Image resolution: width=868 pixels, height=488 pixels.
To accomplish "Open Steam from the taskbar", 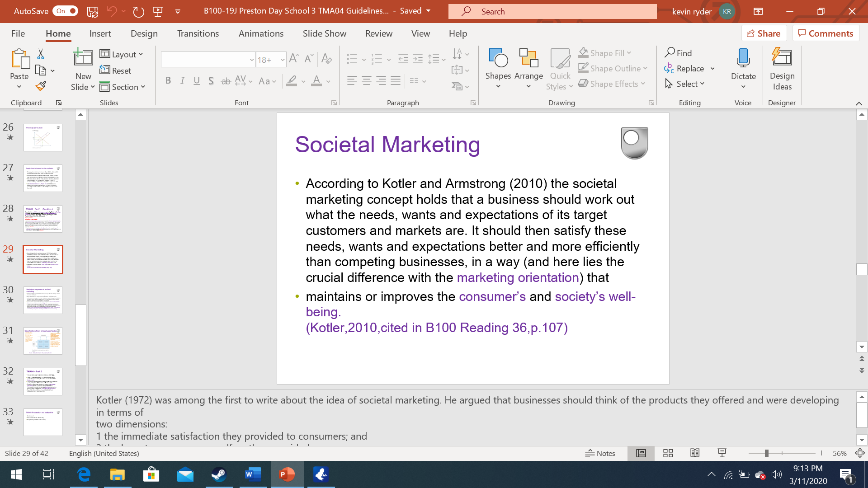I will tap(219, 474).
